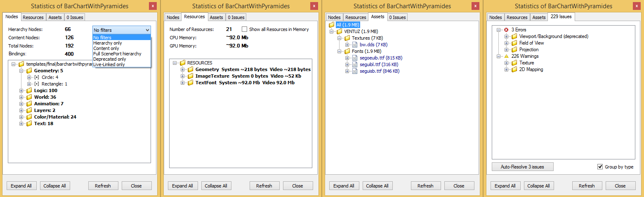Click the Circle node type icon
This screenshot has width=644, height=197.
click(36, 77)
